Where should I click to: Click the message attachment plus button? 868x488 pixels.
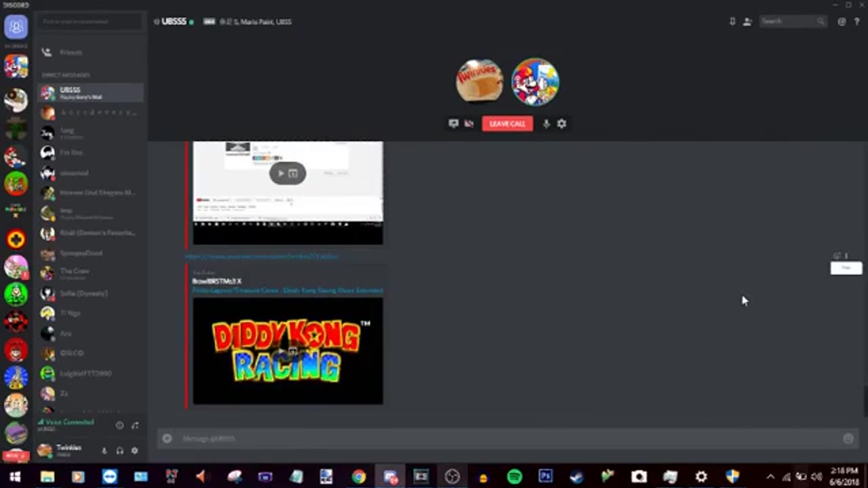(x=167, y=439)
